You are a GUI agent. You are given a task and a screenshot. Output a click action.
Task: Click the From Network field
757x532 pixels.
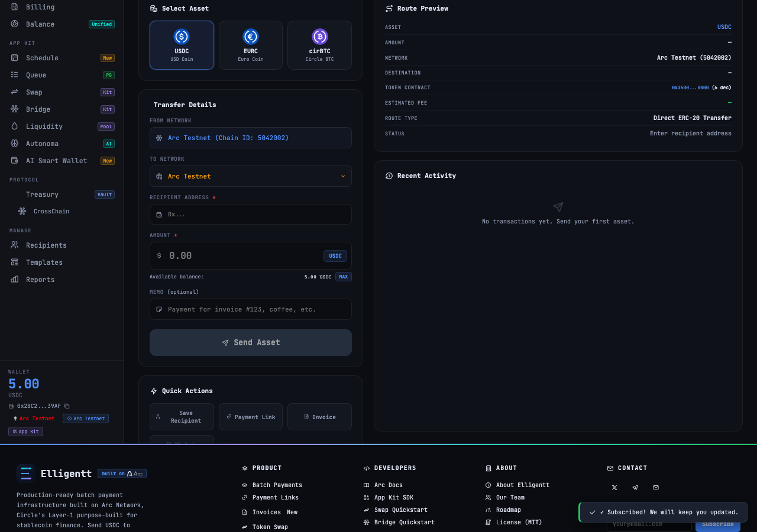click(x=251, y=138)
